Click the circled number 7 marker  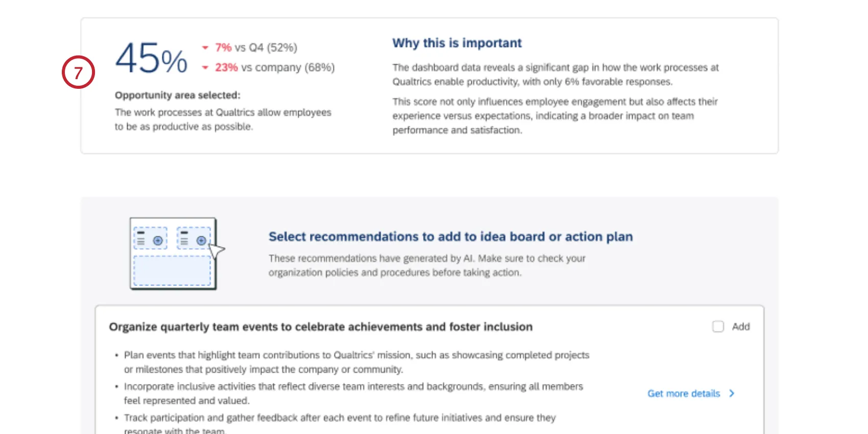coord(78,72)
